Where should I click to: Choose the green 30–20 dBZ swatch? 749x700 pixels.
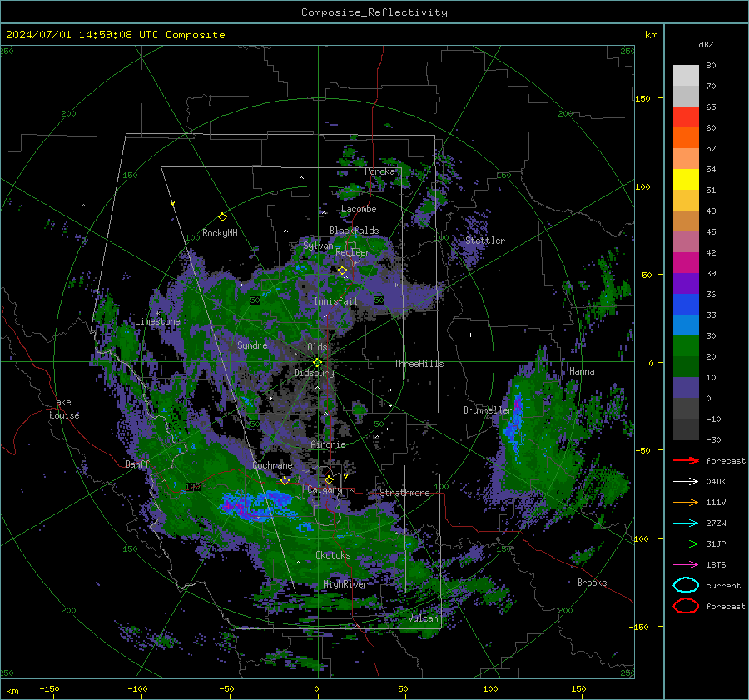[x=686, y=346]
